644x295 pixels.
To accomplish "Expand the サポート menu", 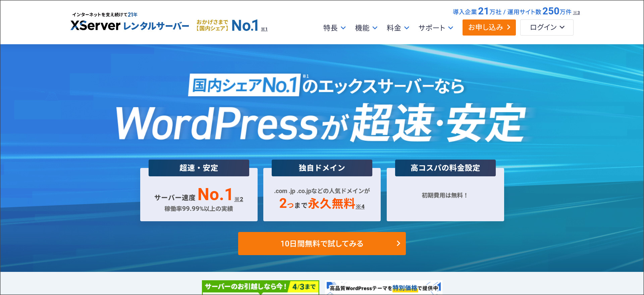I will pyautogui.click(x=436, y=28).
